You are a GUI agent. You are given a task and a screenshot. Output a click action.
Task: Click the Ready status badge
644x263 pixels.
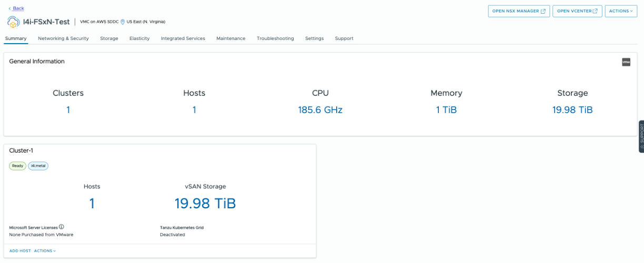(17, 166)
